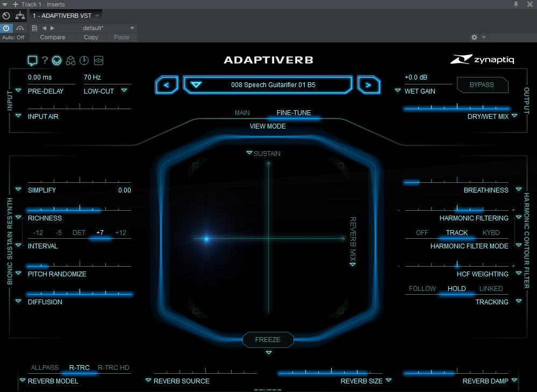Toggle the BYPASS button
The height and width of the screenshot is (392, 537).
coord(483,84)
